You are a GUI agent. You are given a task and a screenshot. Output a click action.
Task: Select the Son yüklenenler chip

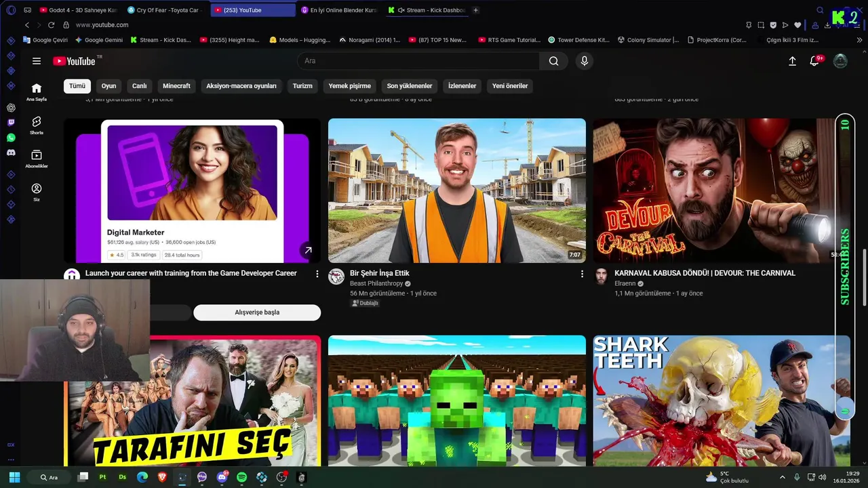(410, 86)
